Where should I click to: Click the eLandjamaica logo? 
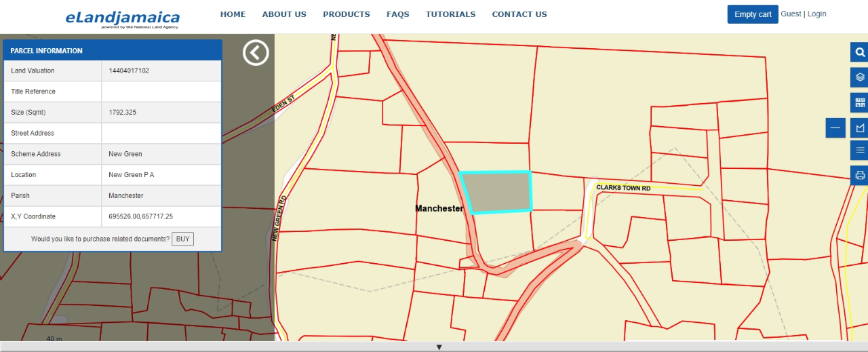(x=123, y=18)
